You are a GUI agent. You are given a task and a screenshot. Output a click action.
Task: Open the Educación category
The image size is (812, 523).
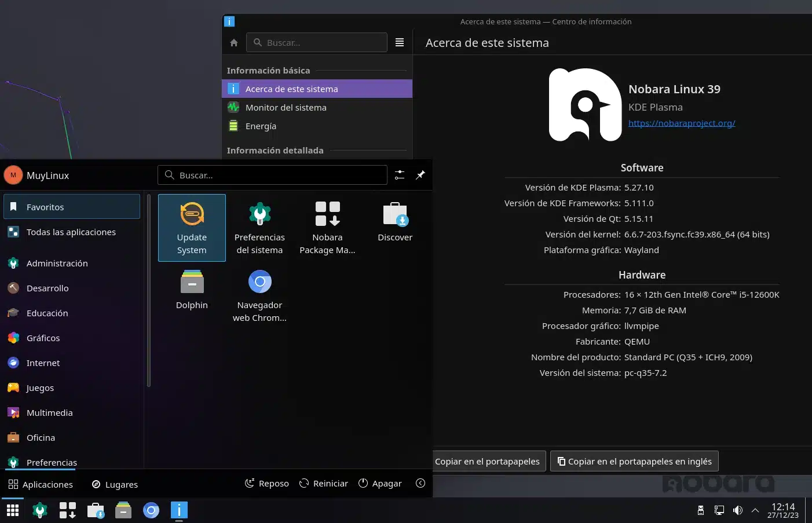click(x=72, y=313)
